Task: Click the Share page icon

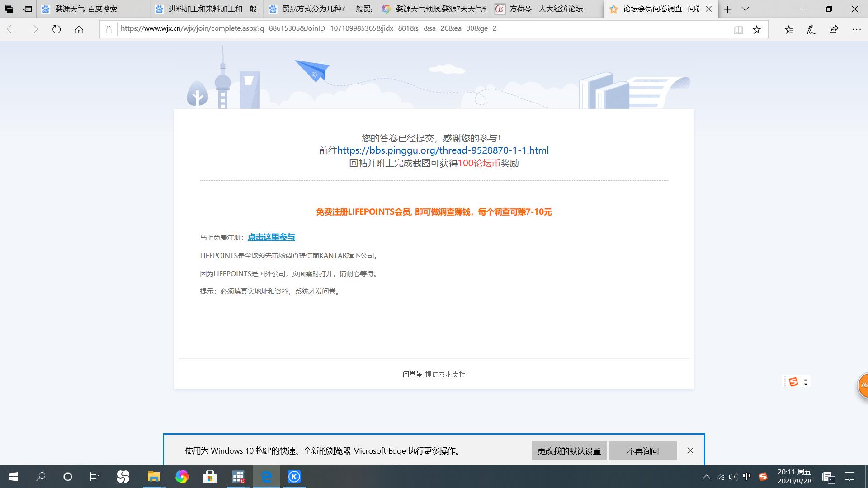Action: [834, 30]
